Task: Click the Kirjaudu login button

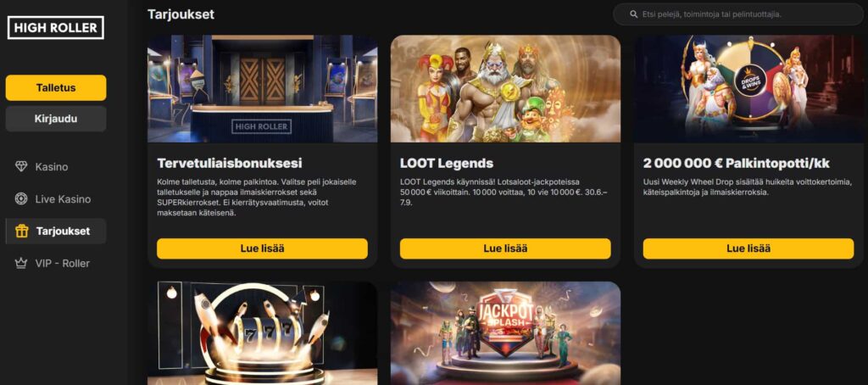Action: pos(56,119)
